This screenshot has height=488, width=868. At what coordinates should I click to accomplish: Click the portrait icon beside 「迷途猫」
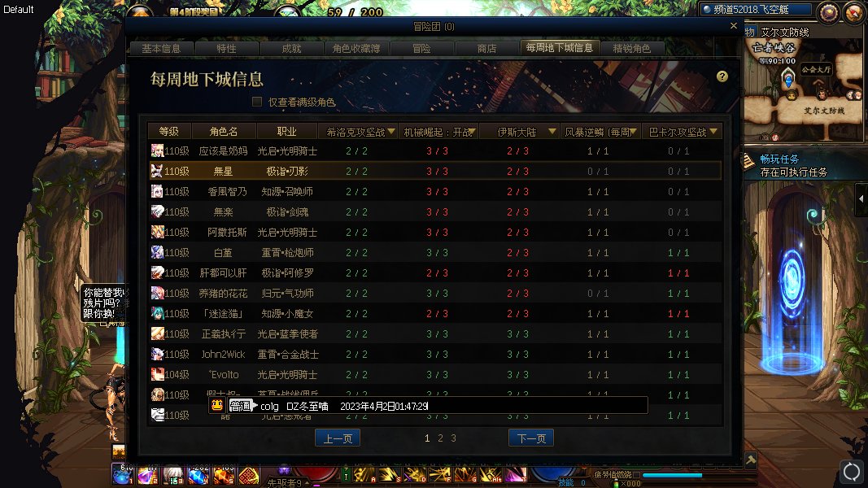click(157, 313)
